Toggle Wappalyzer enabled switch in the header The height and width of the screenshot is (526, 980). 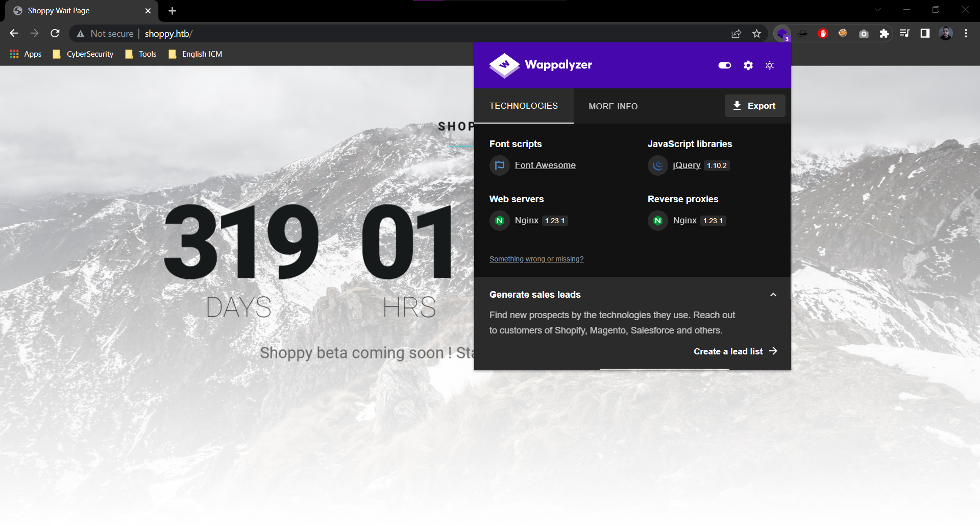click(725, 65)
